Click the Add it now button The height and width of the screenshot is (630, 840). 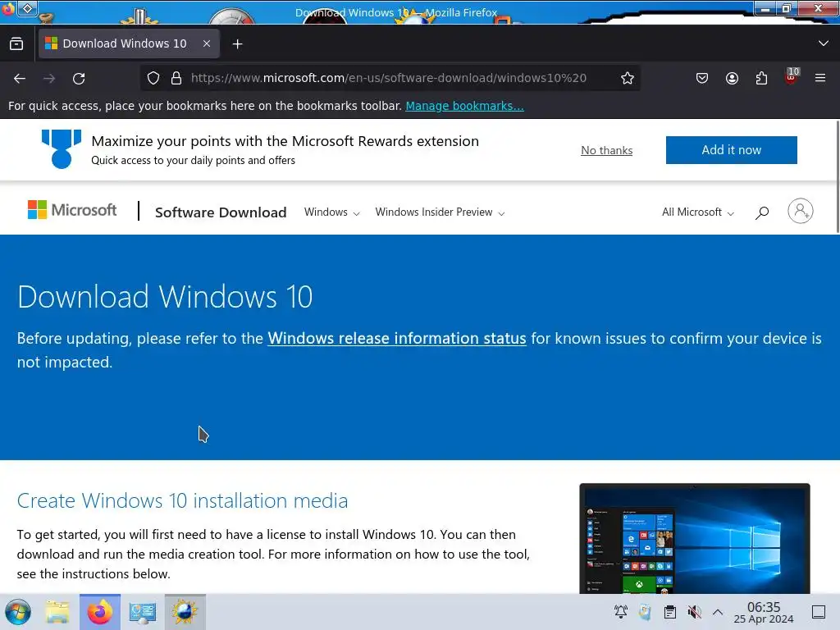(x=731, y=150)
